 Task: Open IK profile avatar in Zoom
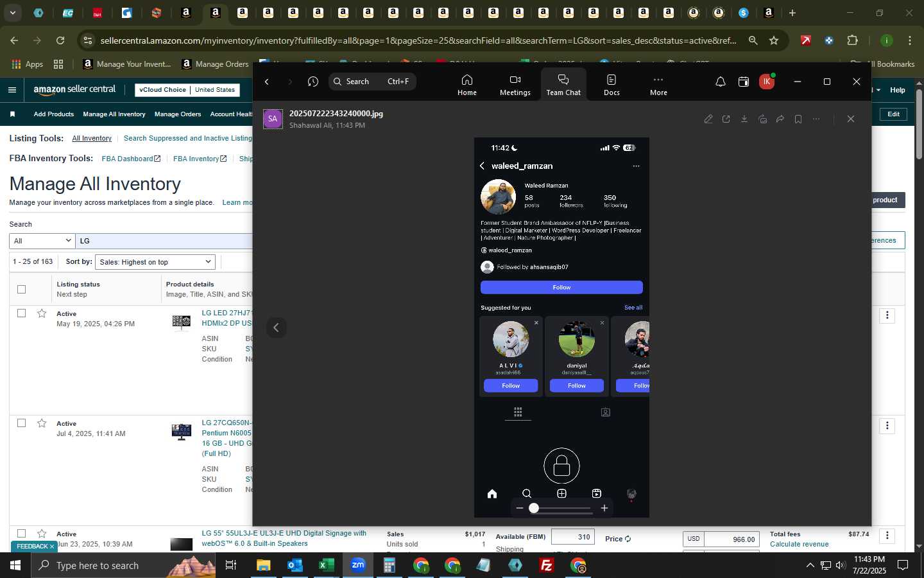click(767, 82)
